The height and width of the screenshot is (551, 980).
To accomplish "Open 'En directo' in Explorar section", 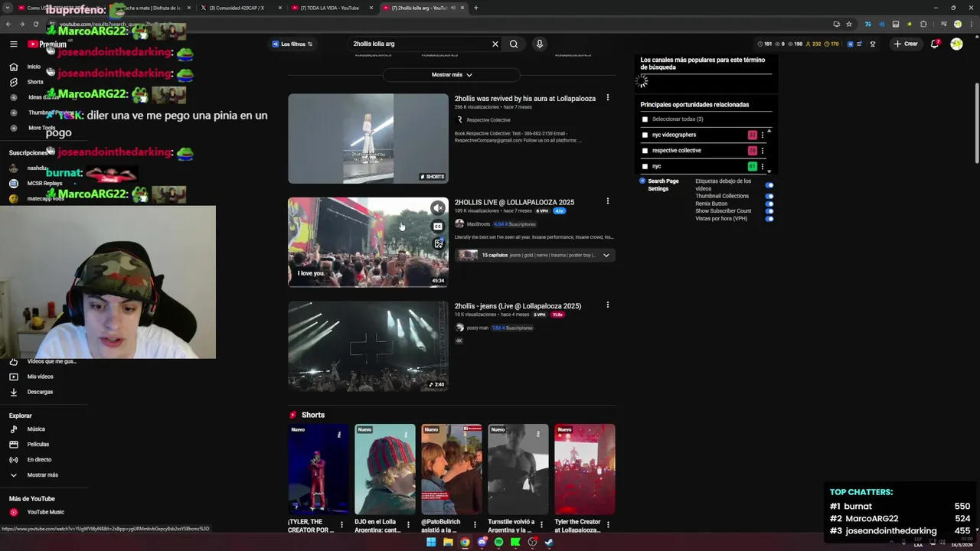I will [x=39, y=460].
